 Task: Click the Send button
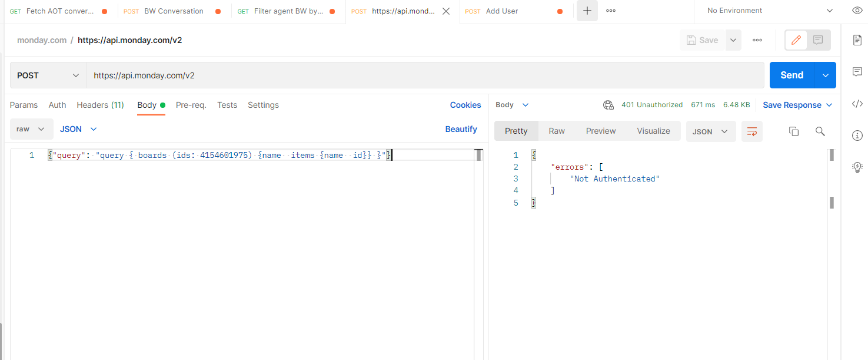pos(792,75)
